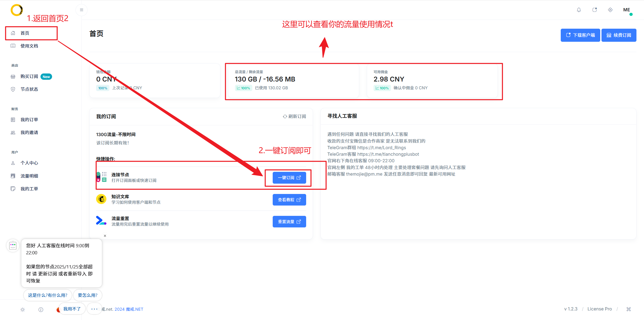
Task: Toggle sidebar with hamburger menu icon
Action: click(82, 10)
